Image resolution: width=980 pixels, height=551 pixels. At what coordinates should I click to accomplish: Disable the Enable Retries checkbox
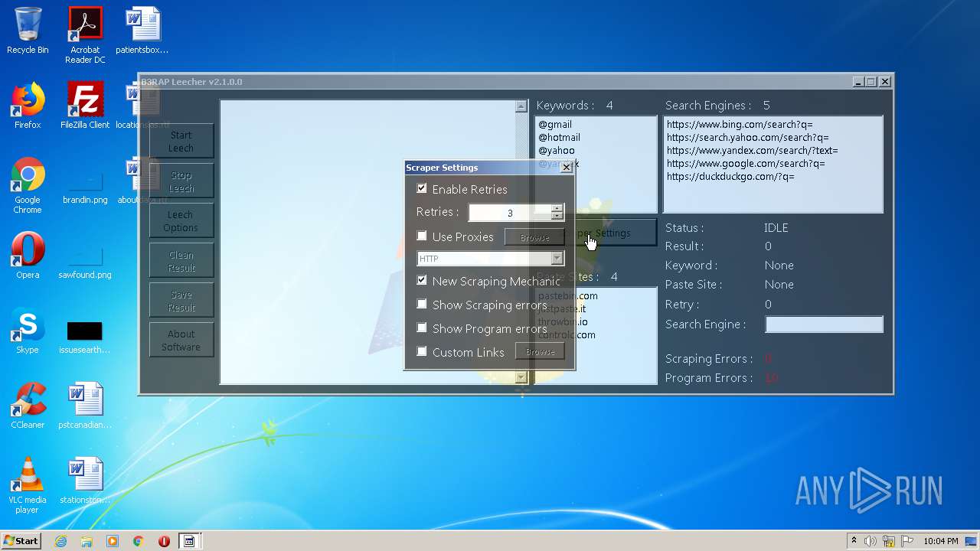click(421, 188)
